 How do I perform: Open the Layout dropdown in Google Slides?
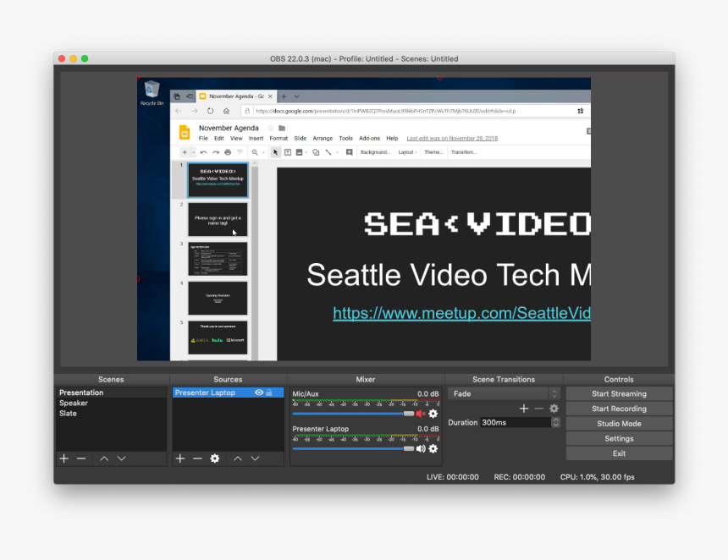click(x=407, y=152)
